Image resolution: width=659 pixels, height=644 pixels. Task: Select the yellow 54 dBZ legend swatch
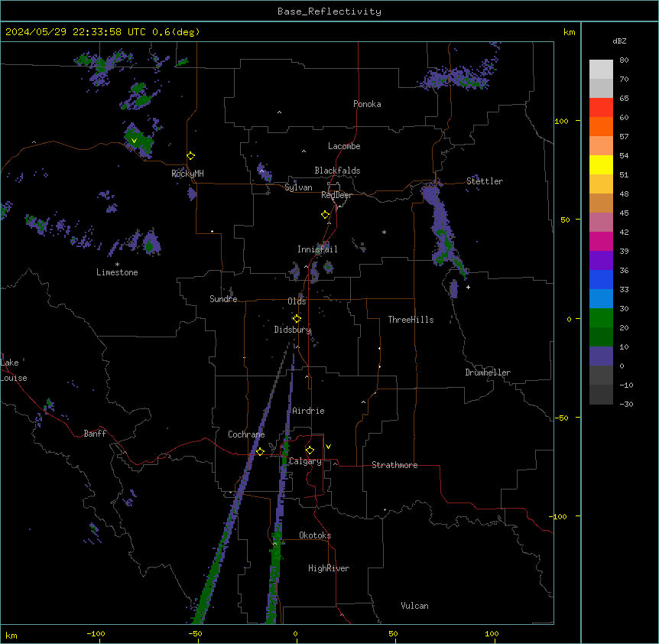pos(601,164)
